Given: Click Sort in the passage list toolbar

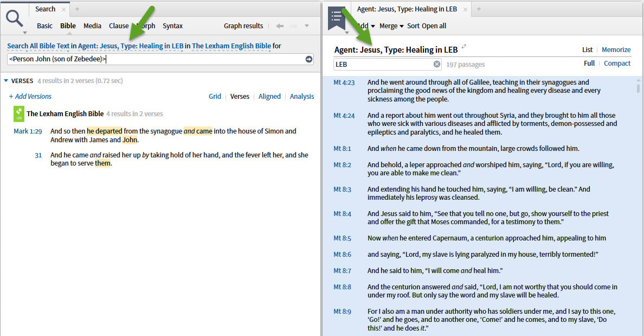Looking at the screenshot, I should [413, 26].
